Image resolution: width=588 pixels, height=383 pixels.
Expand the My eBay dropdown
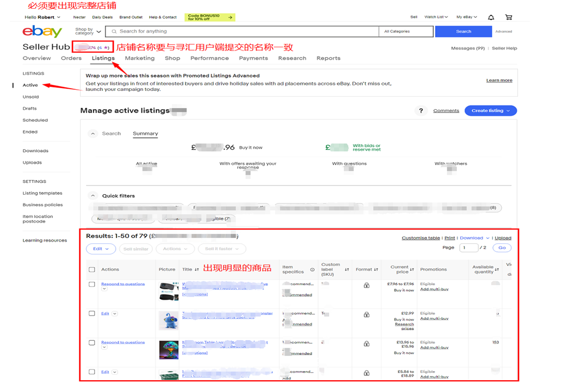click(x=467, y=17)
